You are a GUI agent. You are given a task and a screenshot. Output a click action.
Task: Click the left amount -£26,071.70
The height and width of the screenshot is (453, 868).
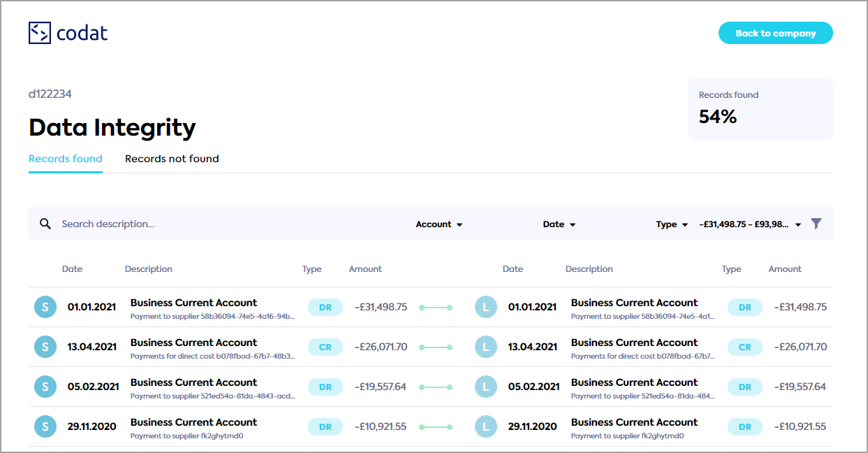(381, 347)
